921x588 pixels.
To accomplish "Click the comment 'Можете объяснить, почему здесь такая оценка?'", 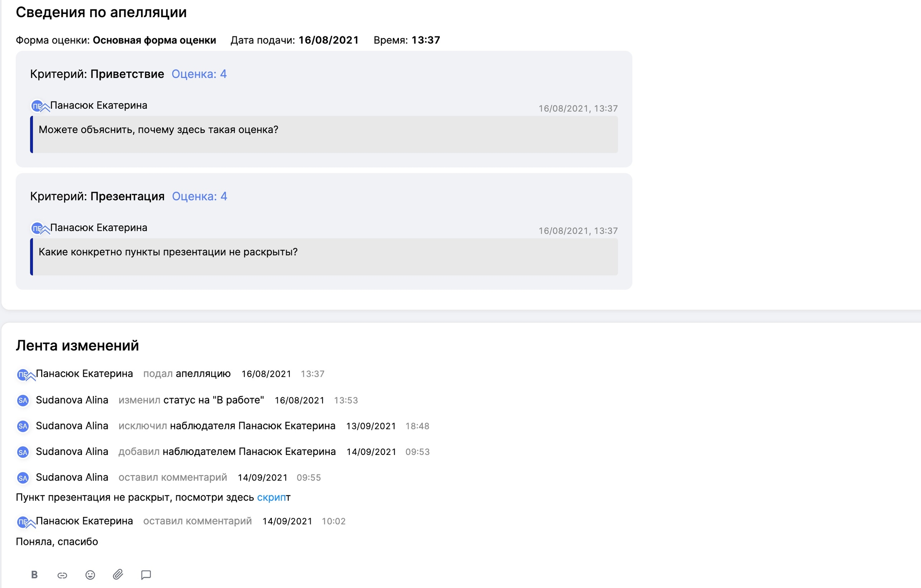I will (x=158, y=130).
